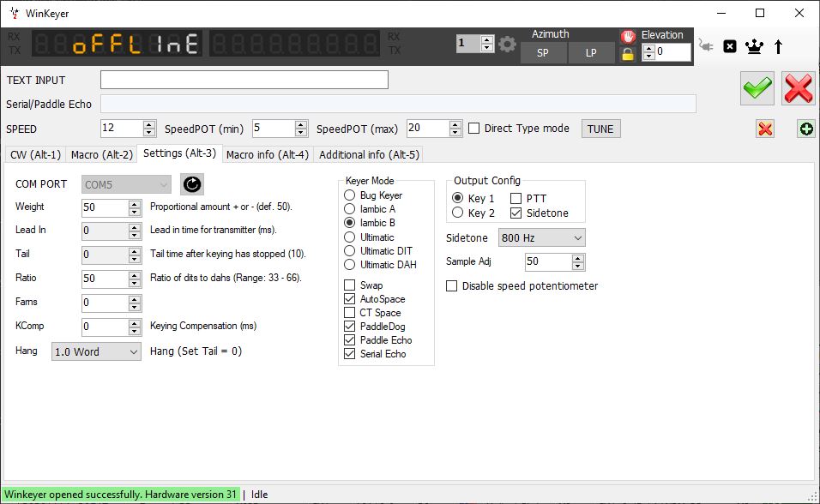820x504 pixels.
Task: Select Key 1 output
Action: (x=457, y=198)
